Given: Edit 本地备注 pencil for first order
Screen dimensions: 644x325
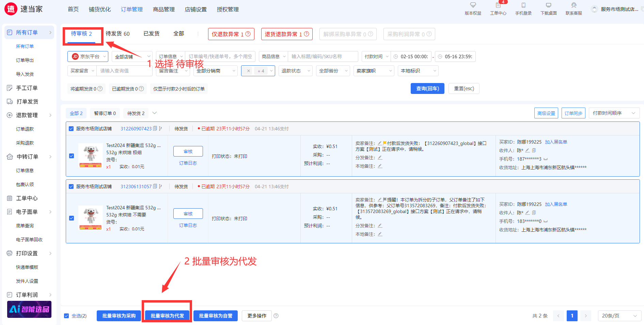Looking at the screenshot, I should [x=380, y=166].
